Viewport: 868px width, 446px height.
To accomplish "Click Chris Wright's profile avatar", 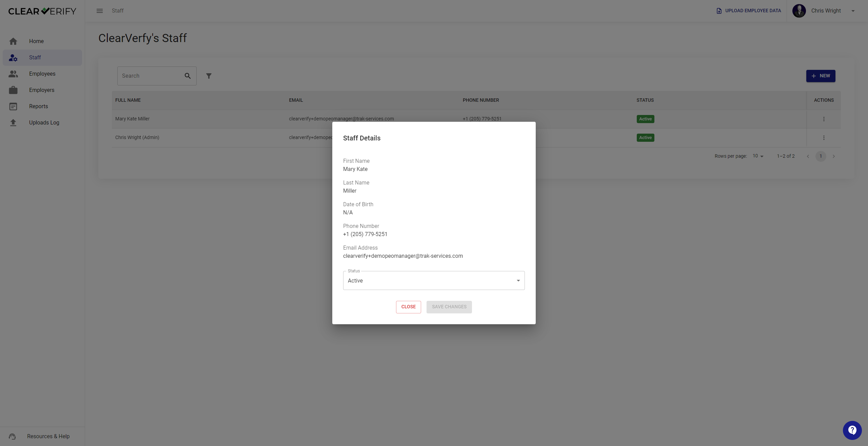I will [x=799, y=11].
